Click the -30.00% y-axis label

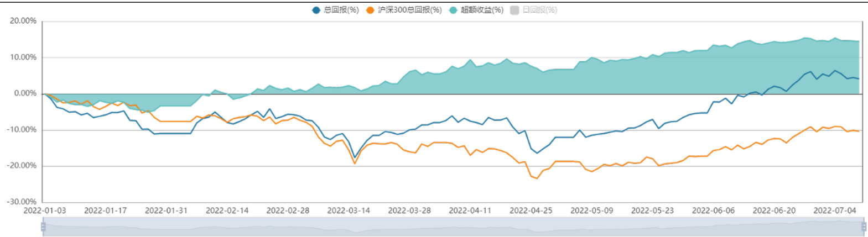click(22, 202)
